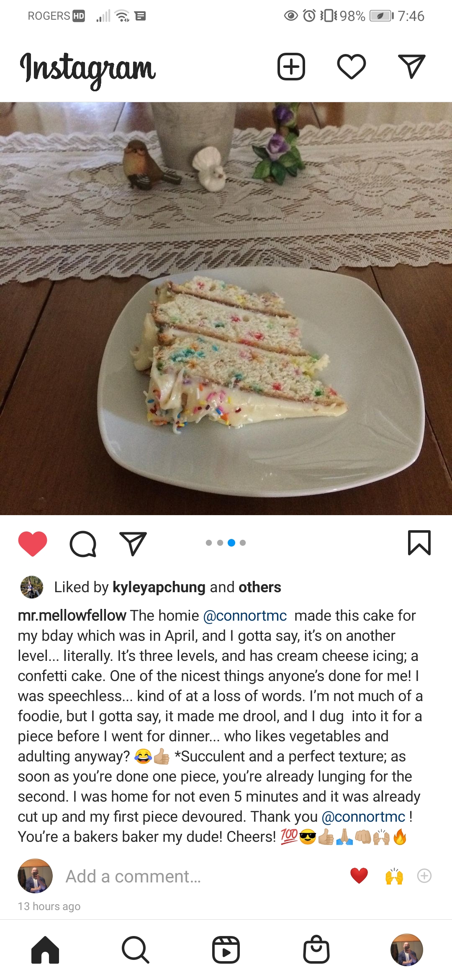Open comments speech bubble icon
Viewport: 452px width, 980px height.
click(x=83, y=544)
